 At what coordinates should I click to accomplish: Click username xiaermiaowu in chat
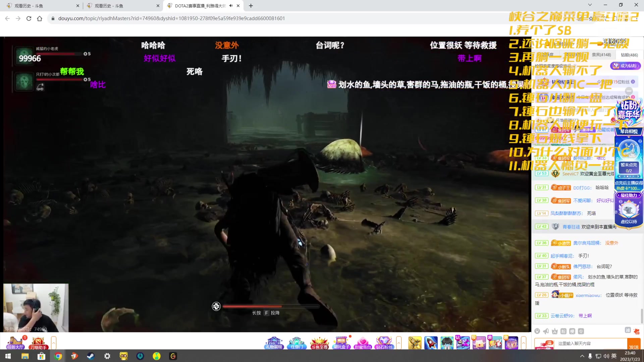point(589,295)
